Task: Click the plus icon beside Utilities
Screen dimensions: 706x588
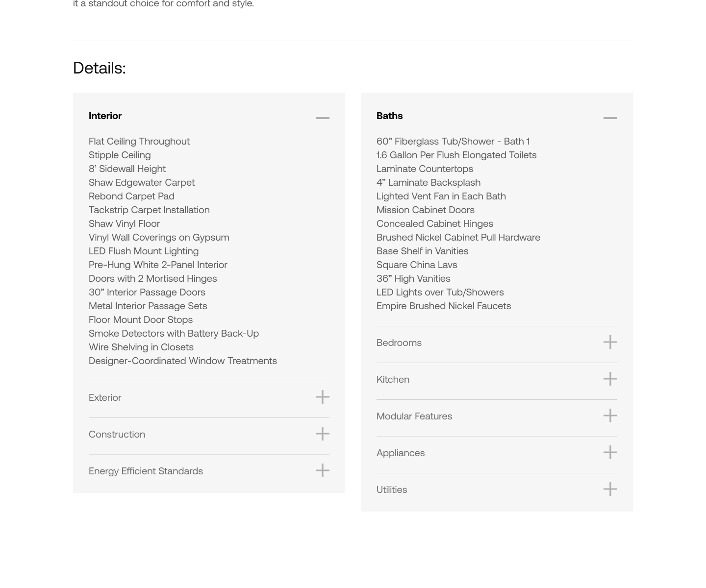Action: (x=610, y=489)
